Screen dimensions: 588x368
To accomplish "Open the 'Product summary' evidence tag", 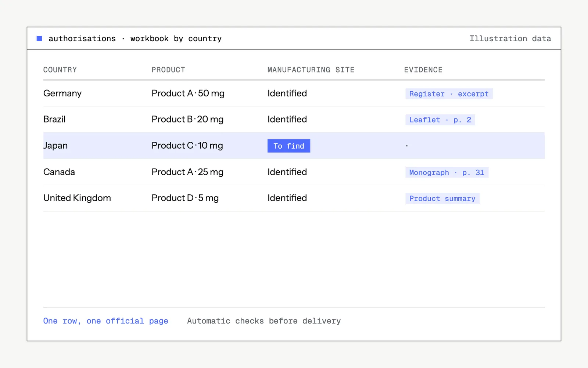I will click(x=442, y=198).
